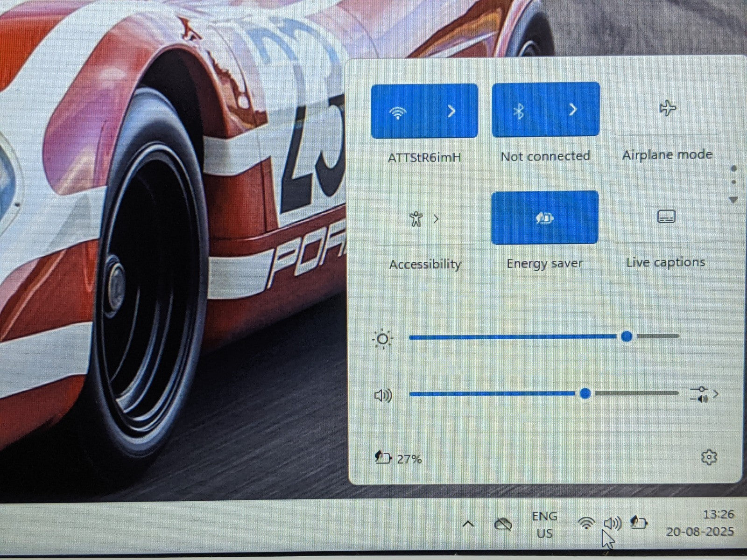Viewport: 747px width, 560px height.
Task: Open all settings with the gear icon
Action: 709,457
